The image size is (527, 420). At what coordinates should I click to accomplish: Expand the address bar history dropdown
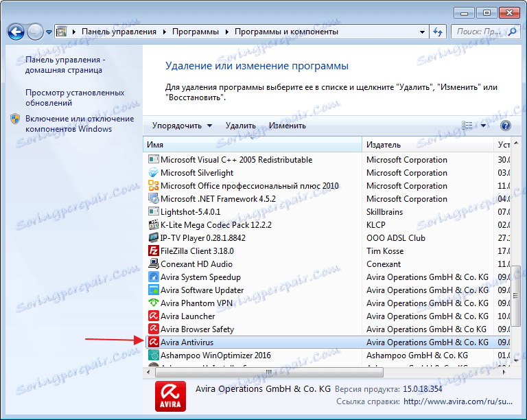[422, 32]
